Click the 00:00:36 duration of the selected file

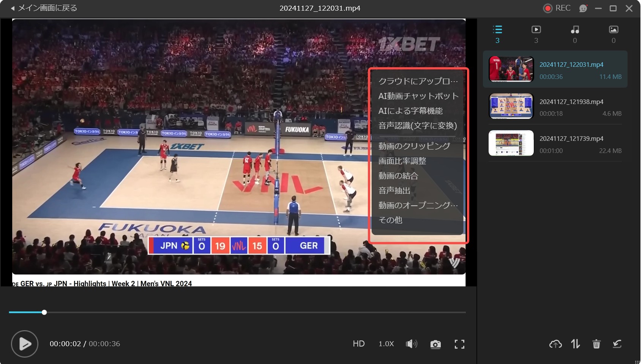click(551, 77)
